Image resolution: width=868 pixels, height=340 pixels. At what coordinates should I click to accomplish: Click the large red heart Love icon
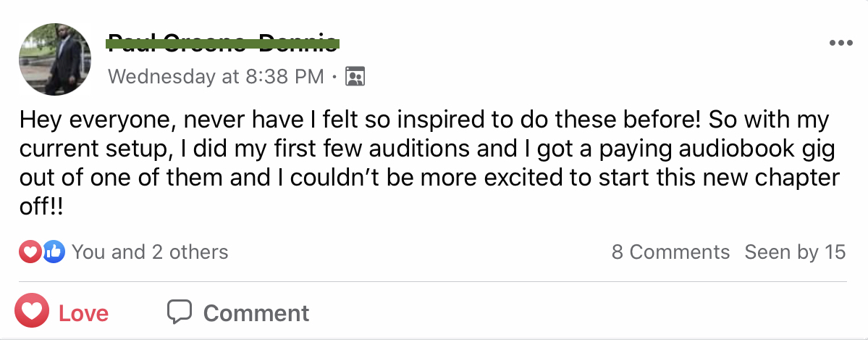[32, 312]
